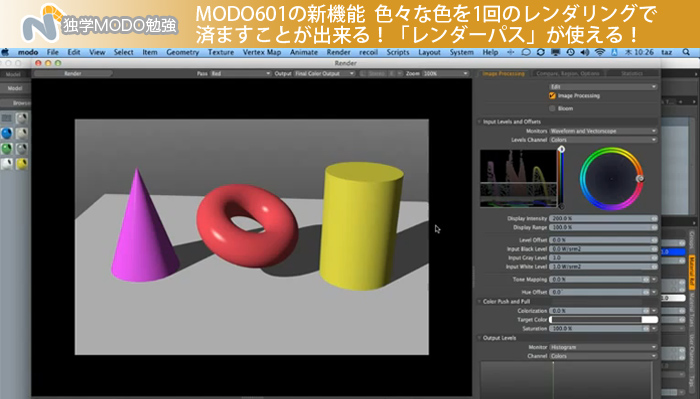This screenshot has width=700, height=399.
Task: Open the Time Machine clock icon
Action: tap(570, 52)
